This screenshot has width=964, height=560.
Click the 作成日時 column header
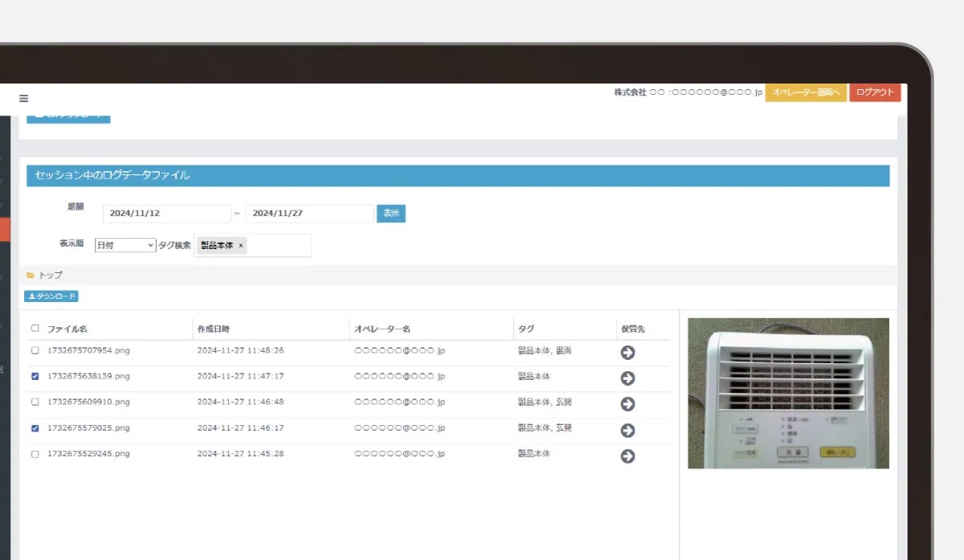pos(214,329)
